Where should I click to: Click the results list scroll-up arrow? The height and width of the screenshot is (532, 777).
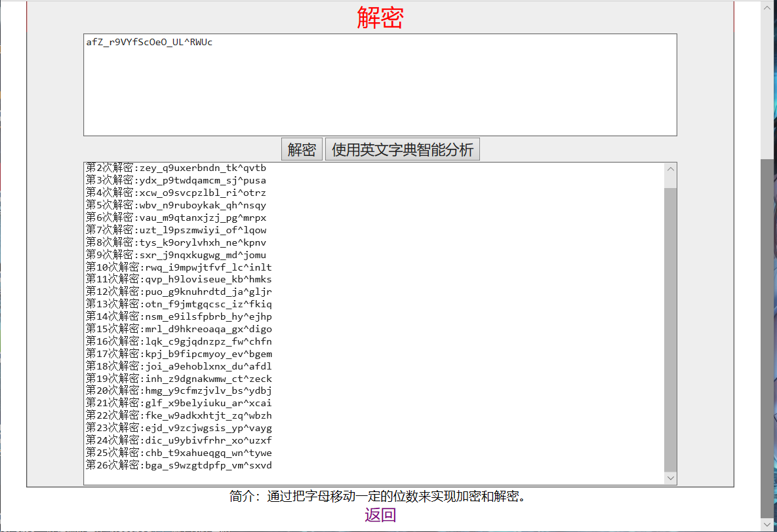coord(671,169)
